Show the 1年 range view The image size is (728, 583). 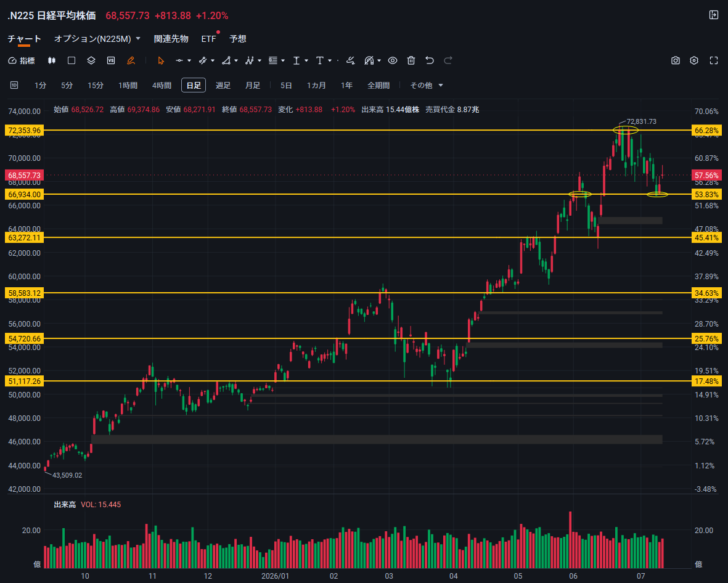(x=346, y=86)
